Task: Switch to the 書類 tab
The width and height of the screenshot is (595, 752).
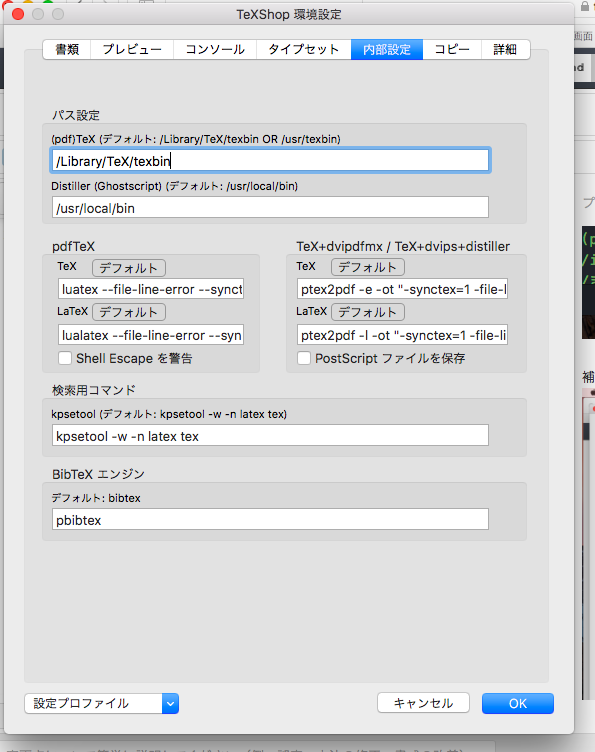Action: (67, 49)
